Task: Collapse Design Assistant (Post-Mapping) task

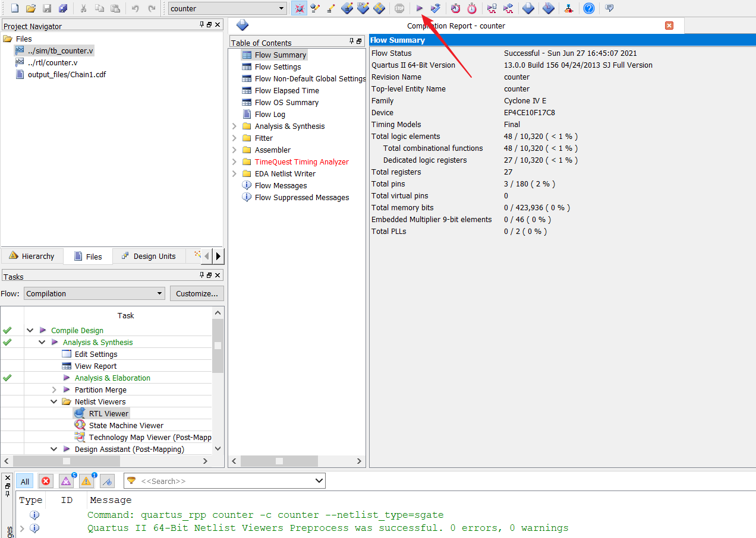Action: coord(54,449)
